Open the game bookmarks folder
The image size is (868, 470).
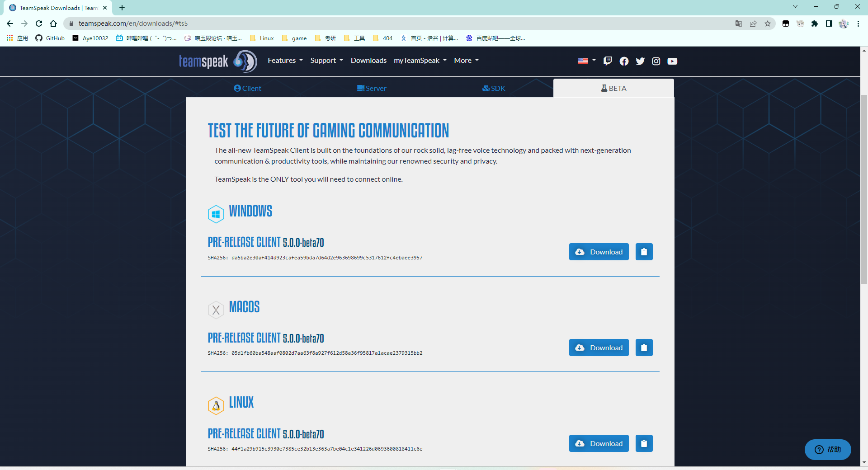pos(294,38)
